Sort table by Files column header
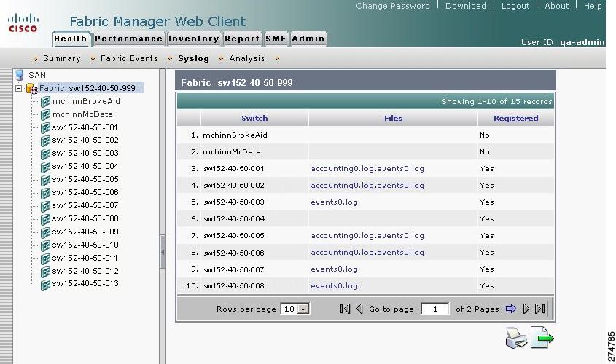Image resolution: width=616 pixels, height=364 pixels. (x=393, y=118)
